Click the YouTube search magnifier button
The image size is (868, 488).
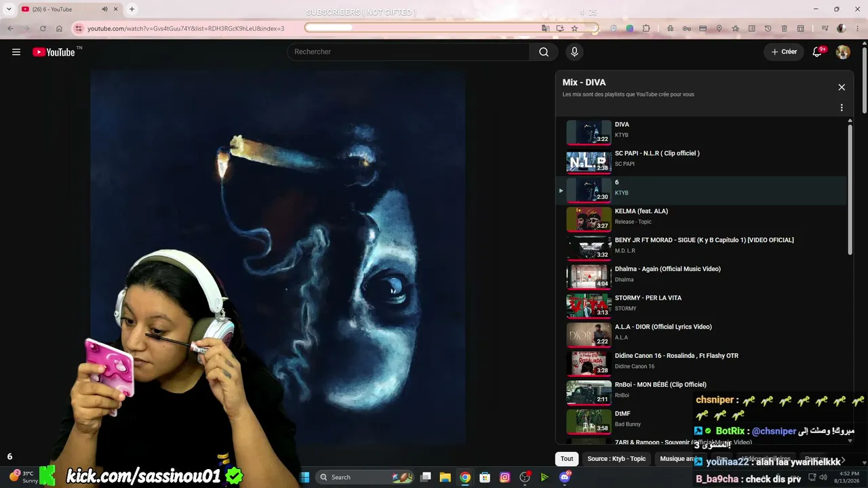pyautogui.click(x=544, y=52)
